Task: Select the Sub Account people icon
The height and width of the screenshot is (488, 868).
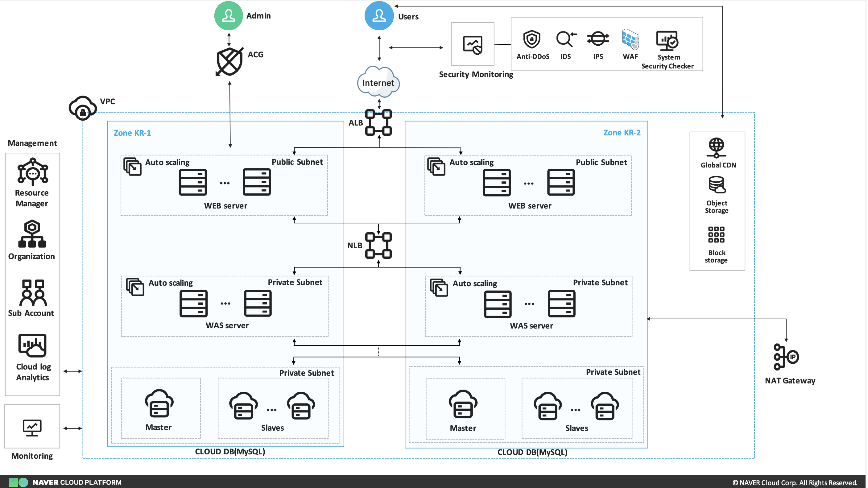Action: (33, 292)
